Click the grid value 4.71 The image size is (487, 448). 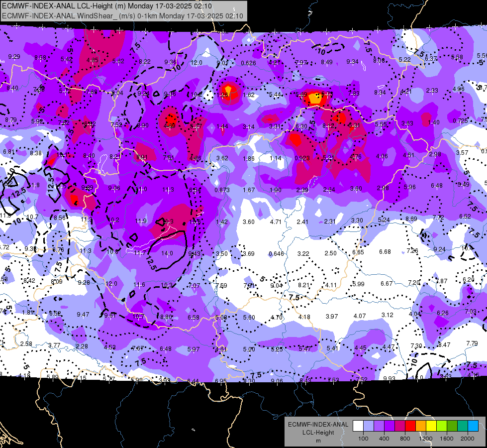click(276, 222)
